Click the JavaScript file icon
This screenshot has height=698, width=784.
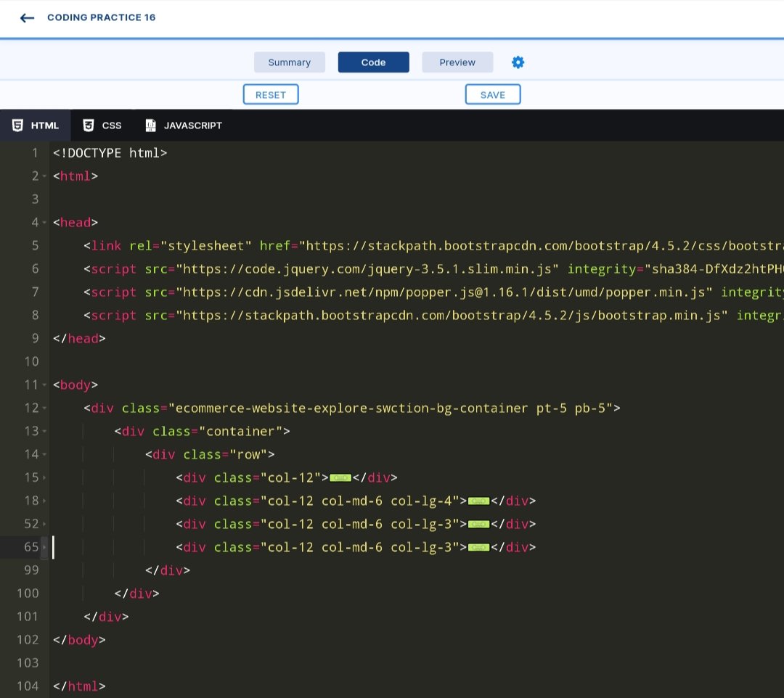(x=150, y=126)
